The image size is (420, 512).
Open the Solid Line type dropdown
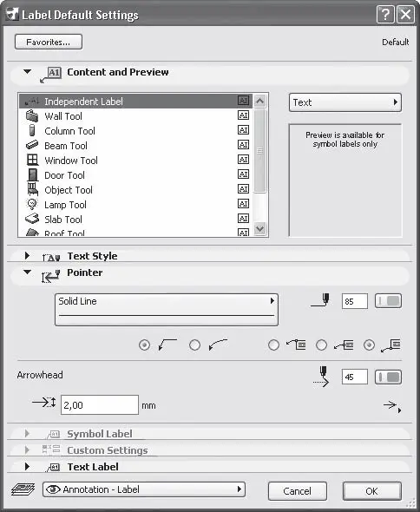167,310
